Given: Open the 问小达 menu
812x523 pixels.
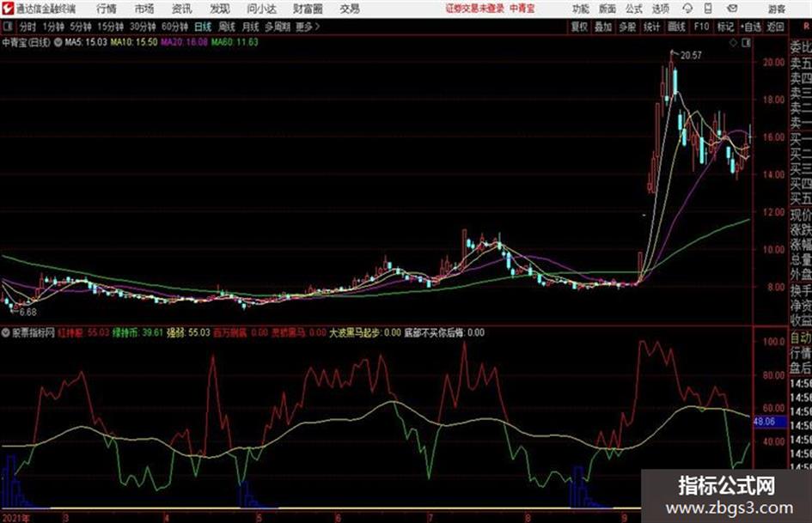Looking at the screenshot, I should (261, 9).
